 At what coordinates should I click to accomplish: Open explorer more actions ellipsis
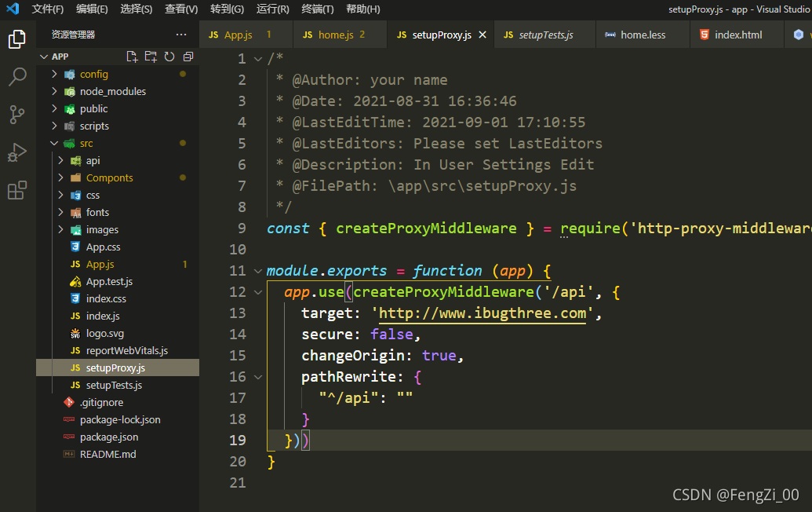180,35
